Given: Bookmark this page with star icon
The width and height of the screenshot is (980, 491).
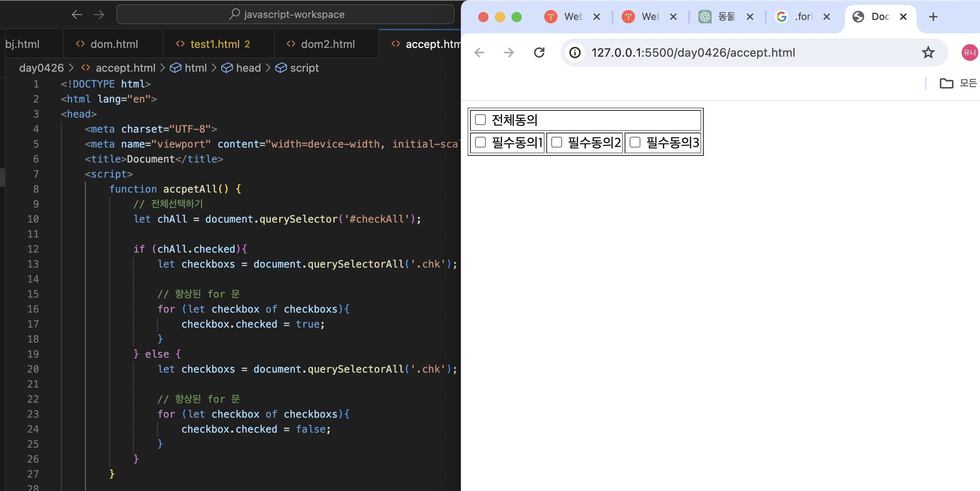Looking at the screenshot, I should pyautogui.click(x=928, y=53).
